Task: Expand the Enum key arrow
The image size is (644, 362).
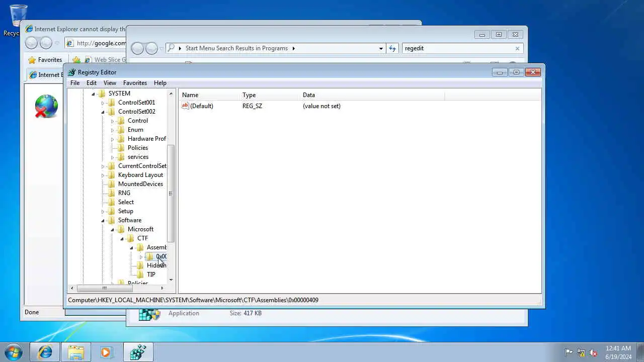Action: click(112, 130)
